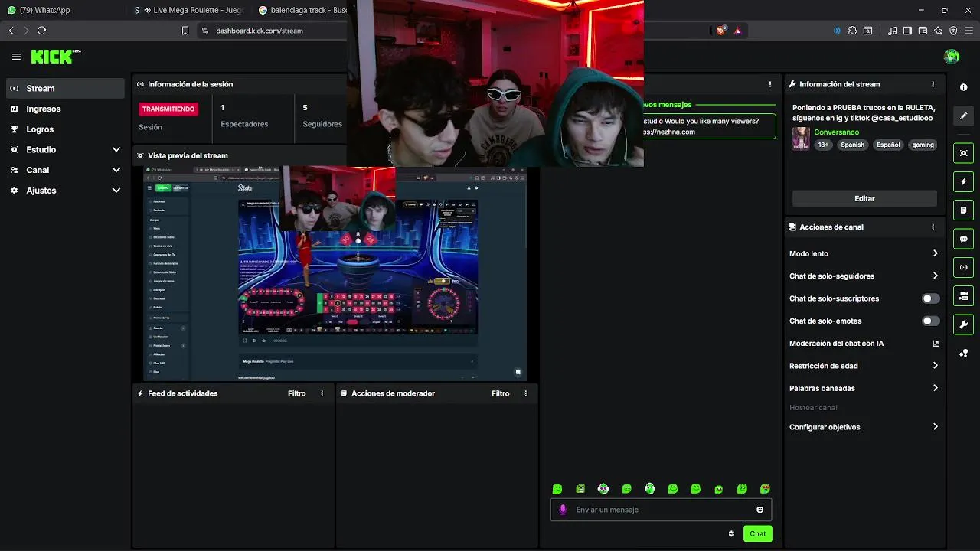
Task: Select Logros in the sidebar
Action: point(65,129)
